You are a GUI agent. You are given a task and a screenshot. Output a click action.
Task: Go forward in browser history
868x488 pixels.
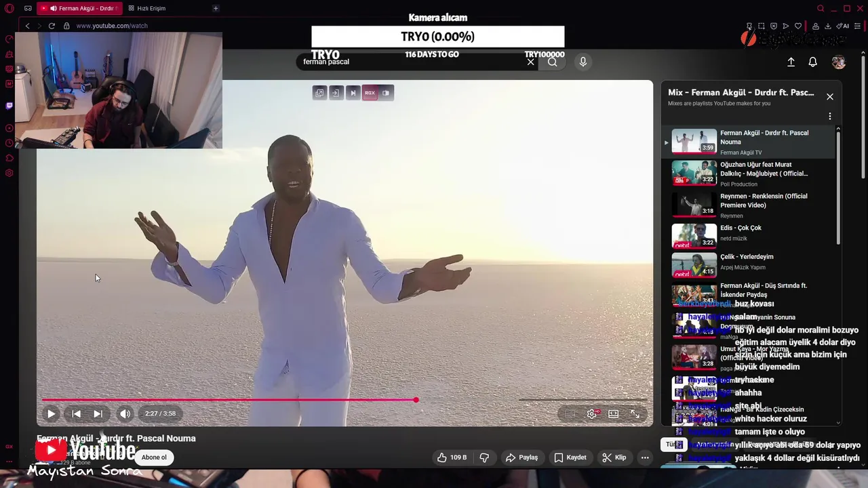[x=39, y=26]
